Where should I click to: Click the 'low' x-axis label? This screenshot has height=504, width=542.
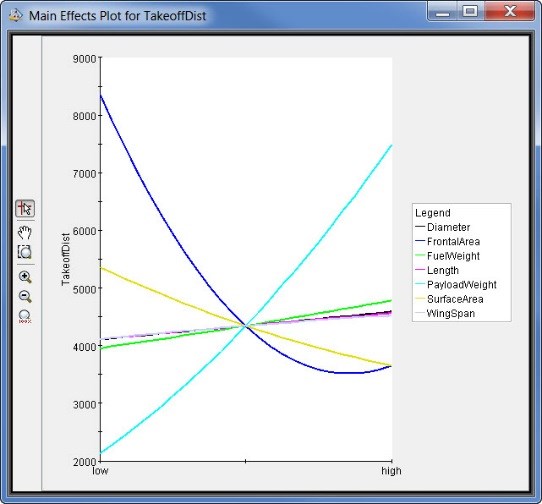[x=100, y=470]
